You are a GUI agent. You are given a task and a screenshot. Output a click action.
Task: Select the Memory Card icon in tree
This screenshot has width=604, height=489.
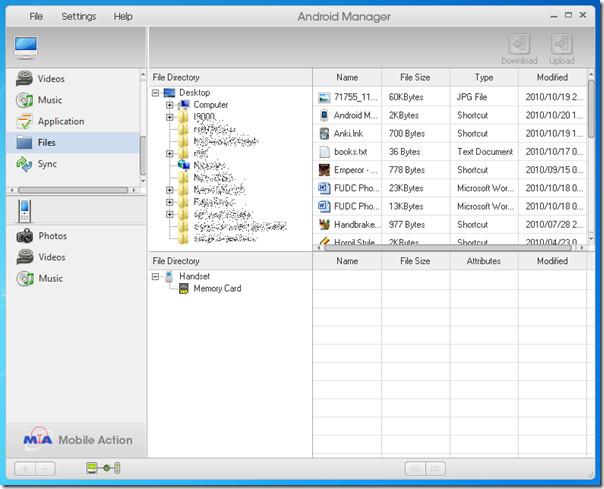[184, 289]
